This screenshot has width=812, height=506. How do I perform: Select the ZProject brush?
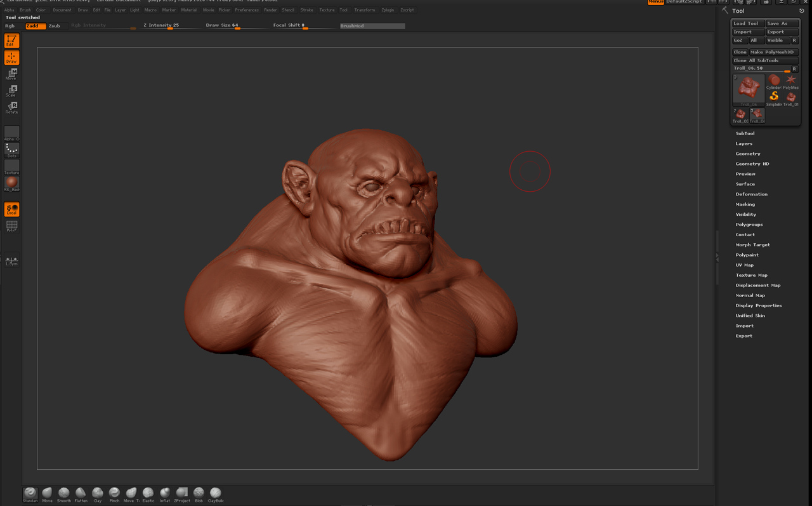click(181, 494)
